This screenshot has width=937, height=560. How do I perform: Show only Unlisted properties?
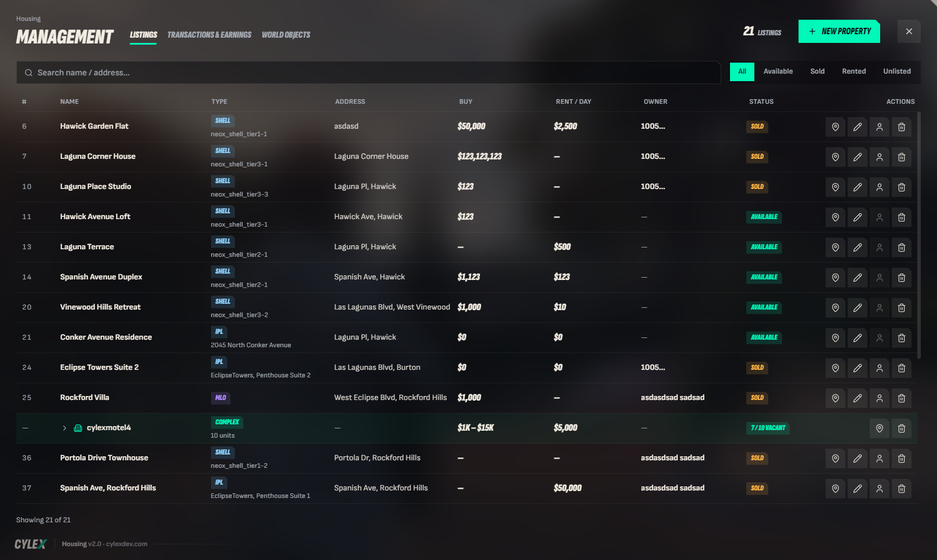tap(897, 71)
